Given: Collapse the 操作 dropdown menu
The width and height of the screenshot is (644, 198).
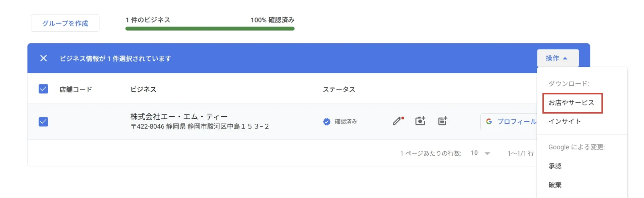Looking at the screenshot, I should tap(557, 58).
